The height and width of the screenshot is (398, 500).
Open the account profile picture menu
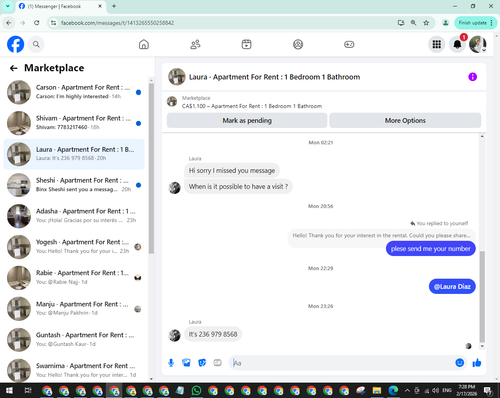[478, 44]
